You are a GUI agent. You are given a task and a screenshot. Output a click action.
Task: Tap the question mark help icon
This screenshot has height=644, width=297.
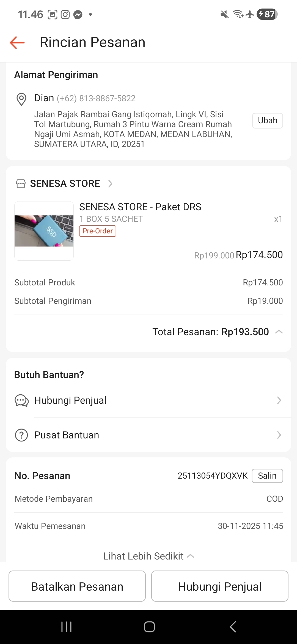(x=21, y=435)
